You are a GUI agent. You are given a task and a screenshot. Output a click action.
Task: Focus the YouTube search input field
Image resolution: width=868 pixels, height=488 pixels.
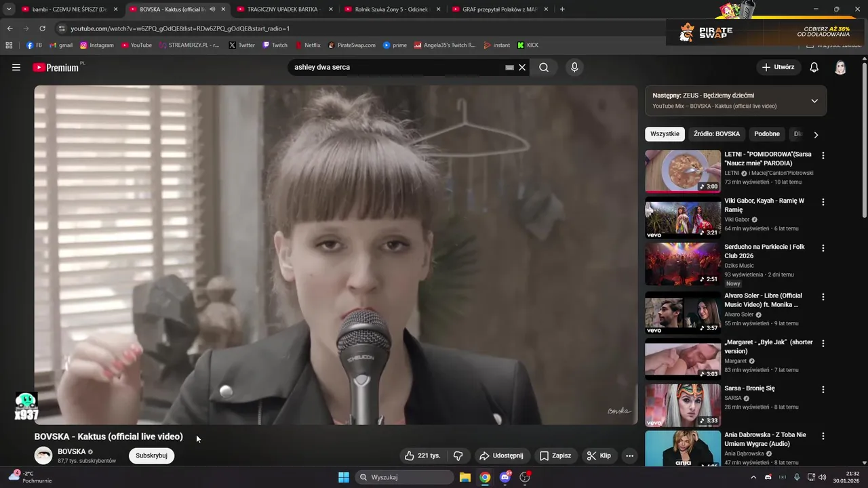coord(397,67)
